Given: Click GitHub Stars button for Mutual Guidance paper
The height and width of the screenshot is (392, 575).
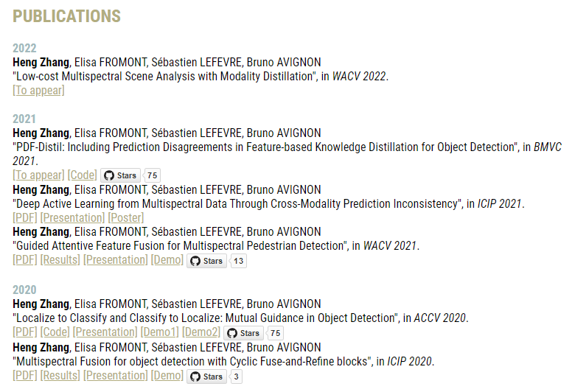Looking at the screenshot, I should coord(243,333).
